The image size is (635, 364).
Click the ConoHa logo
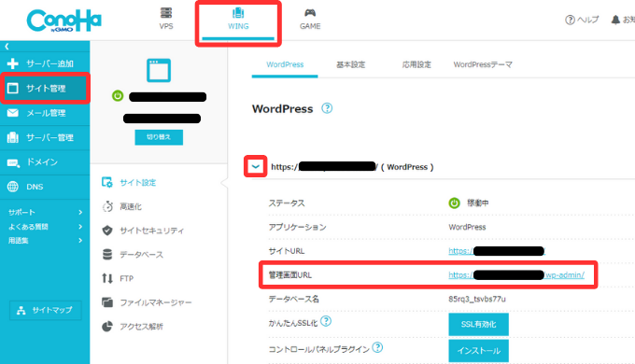(x=64, y=21)
